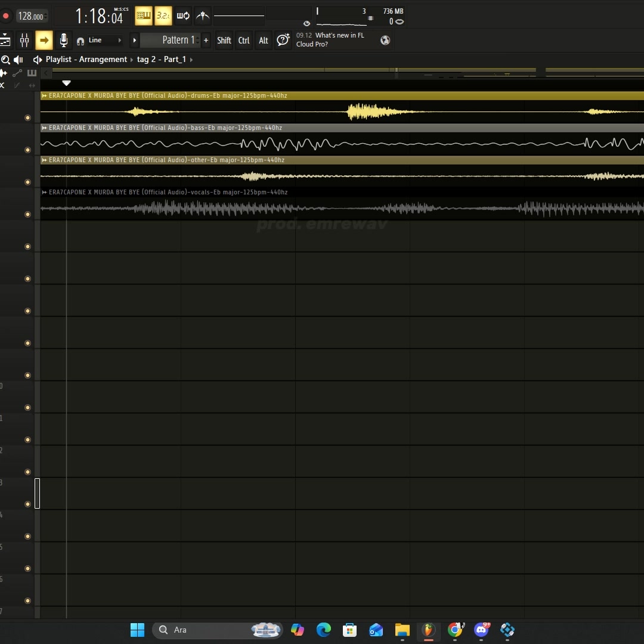Viewport: 644px width, 644px height.
Task: Click the microphone recording icon
Action: click(x=64, y=41)
